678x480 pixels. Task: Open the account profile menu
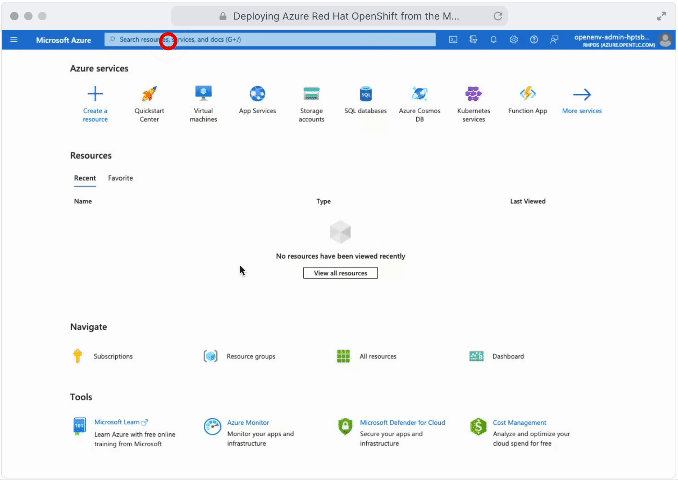point(665,40)
